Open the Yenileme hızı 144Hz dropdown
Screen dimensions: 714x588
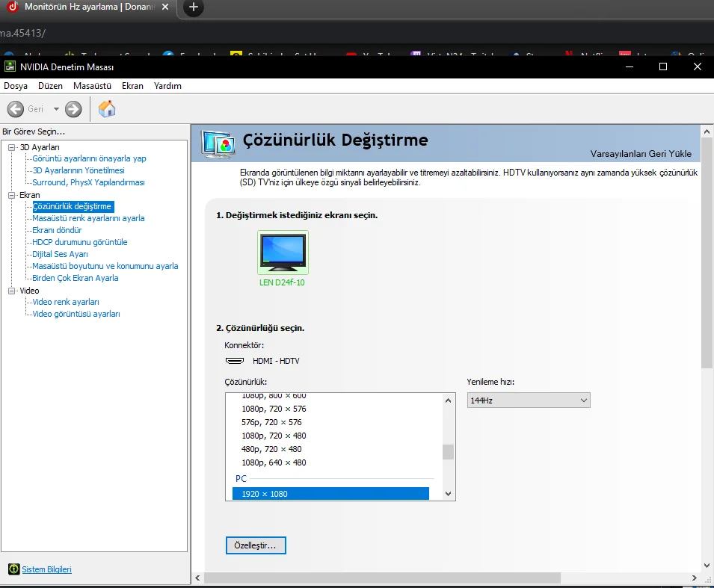[529, 400]
